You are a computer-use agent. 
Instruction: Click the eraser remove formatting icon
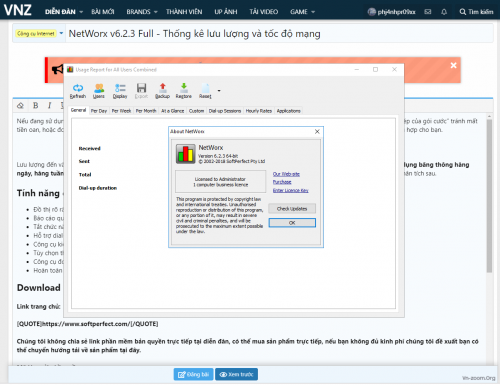click(20, 106)
